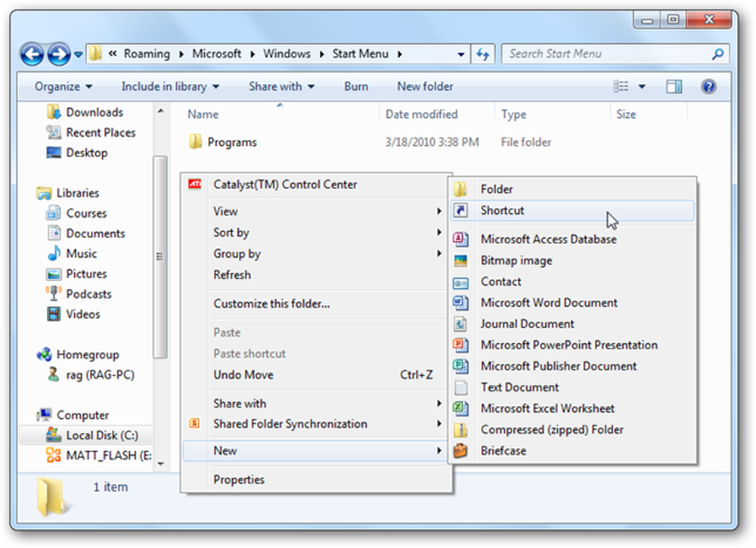756x548 pixels.
Task: Click the Help question mark icon
Action: click(x=708, y=87)
